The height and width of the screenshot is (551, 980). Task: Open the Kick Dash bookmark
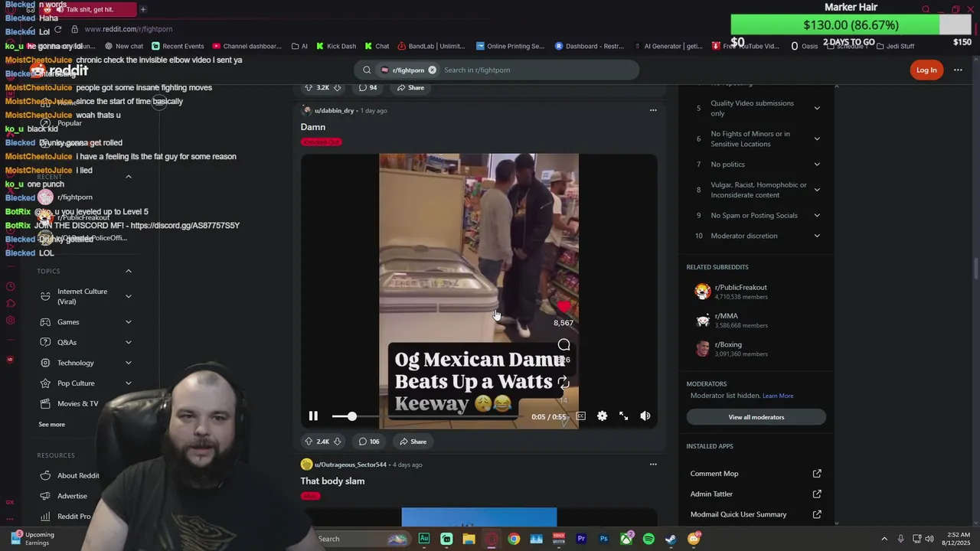pos(336,46)
